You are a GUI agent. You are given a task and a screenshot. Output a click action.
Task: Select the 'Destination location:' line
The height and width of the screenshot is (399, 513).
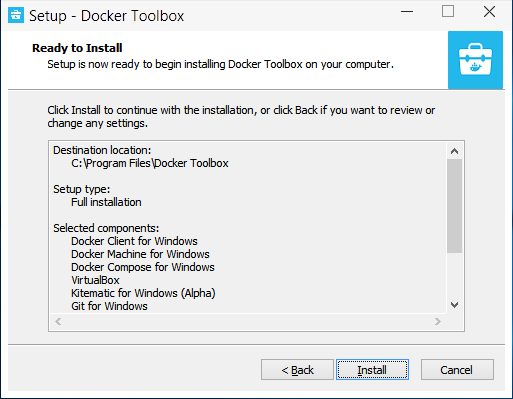[102, 150]
